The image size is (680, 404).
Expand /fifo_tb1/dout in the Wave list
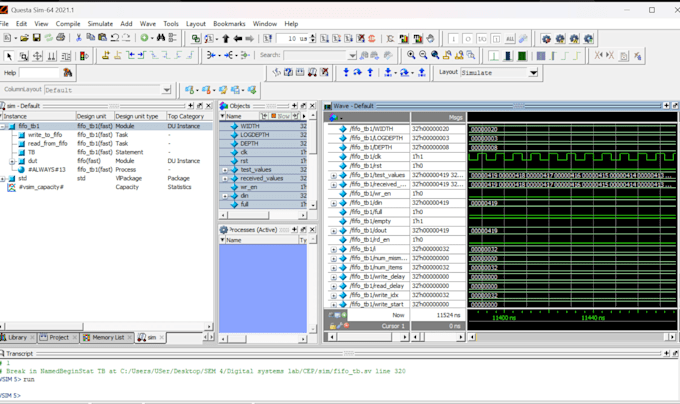[x=333, y=231]
